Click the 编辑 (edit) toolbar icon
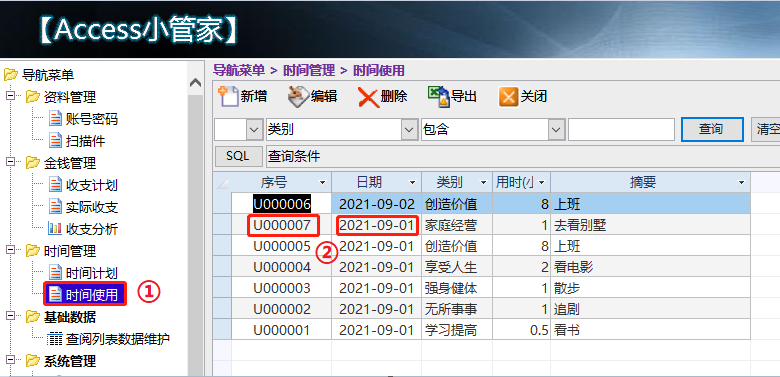Viewport: 780px width, 377px height. point(298,96)
